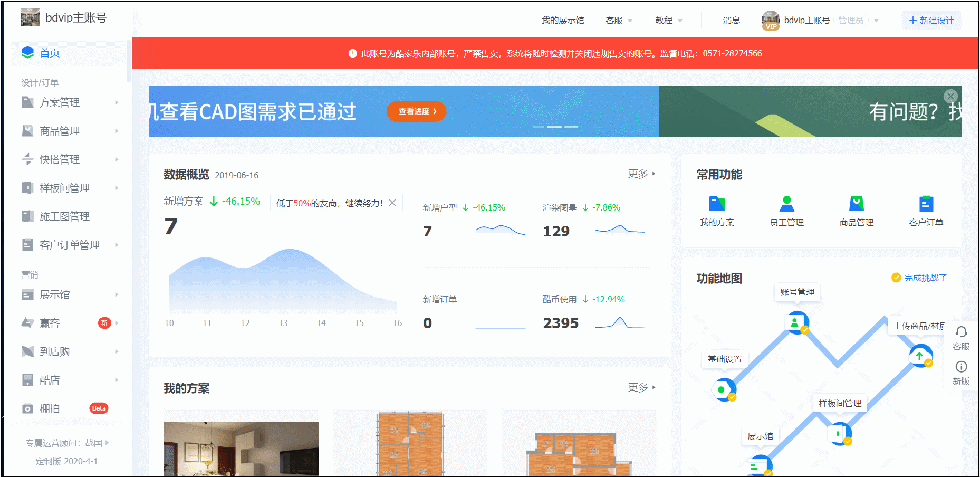980x477 pixels.
Task: Click the 新版 info floating icon
Action: coord(961,367)
